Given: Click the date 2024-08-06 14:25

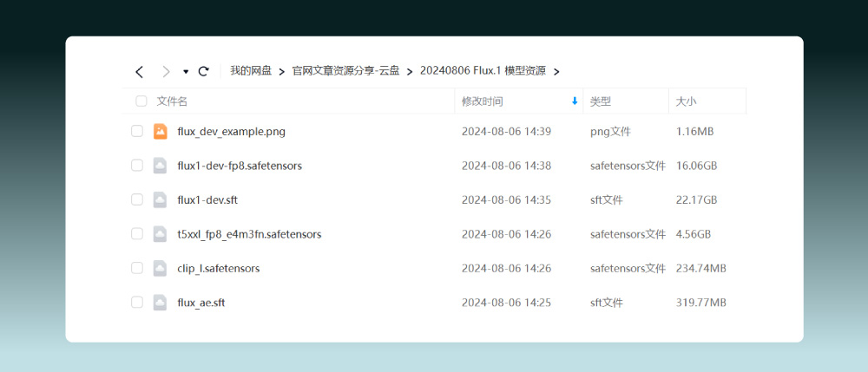Looking at the screenshot, I should click(507, 303).
